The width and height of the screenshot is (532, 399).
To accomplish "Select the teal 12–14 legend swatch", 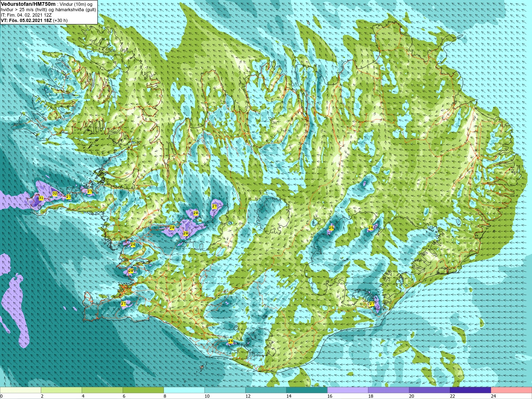I will pos(266,390).
